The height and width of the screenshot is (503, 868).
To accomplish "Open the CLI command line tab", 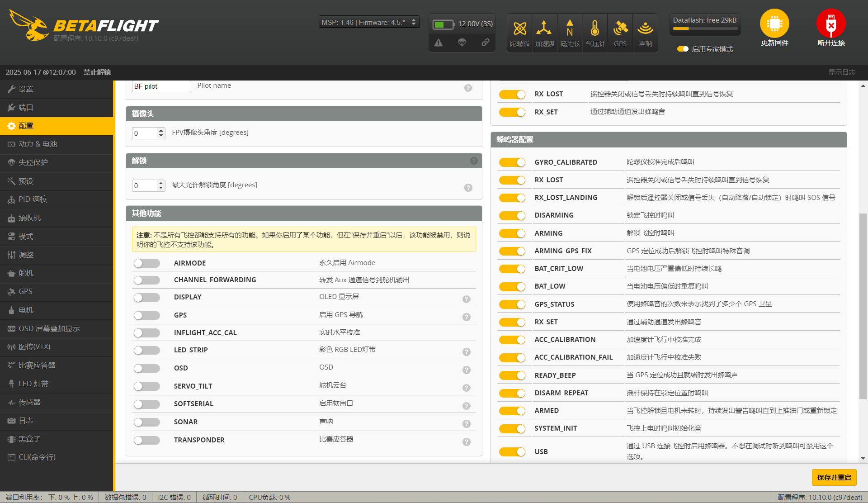I will (x=57, y=457).
